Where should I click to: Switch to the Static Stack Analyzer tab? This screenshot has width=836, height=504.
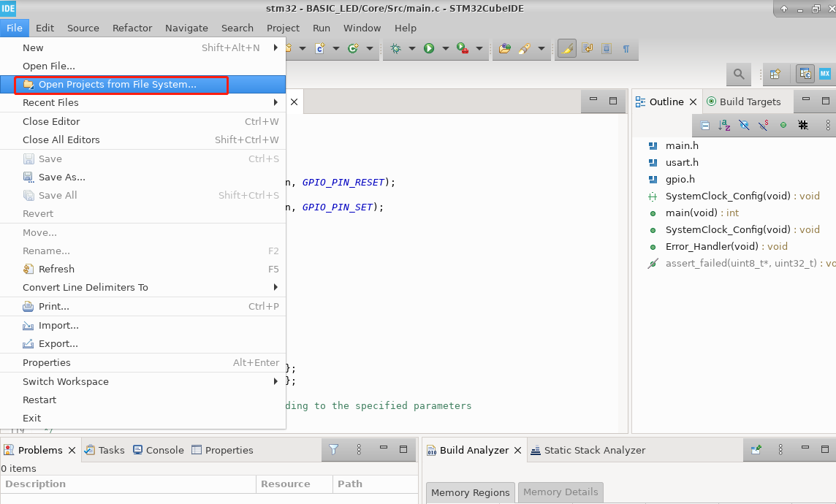coord(588,450)
